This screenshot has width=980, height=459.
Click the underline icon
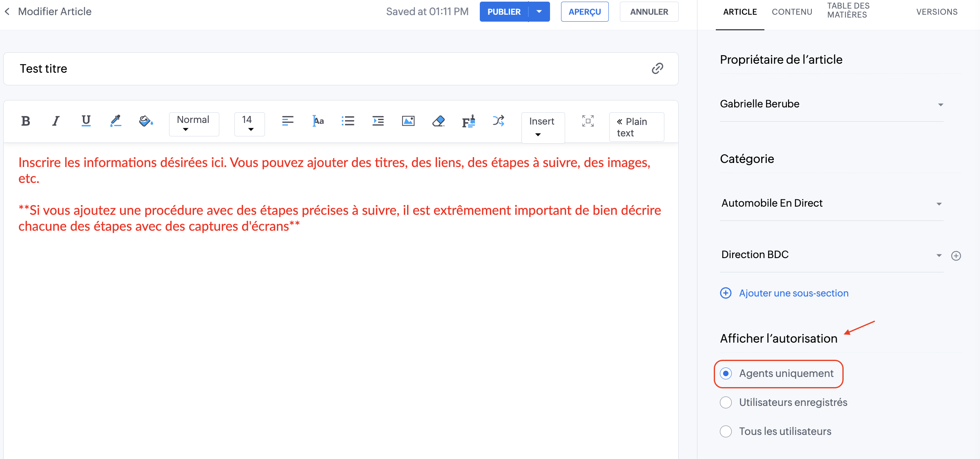coord(86,121)
